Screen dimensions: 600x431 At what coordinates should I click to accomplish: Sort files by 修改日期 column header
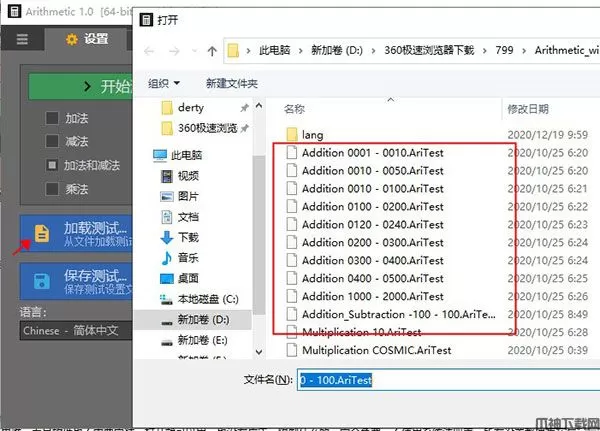pos(528,109)
